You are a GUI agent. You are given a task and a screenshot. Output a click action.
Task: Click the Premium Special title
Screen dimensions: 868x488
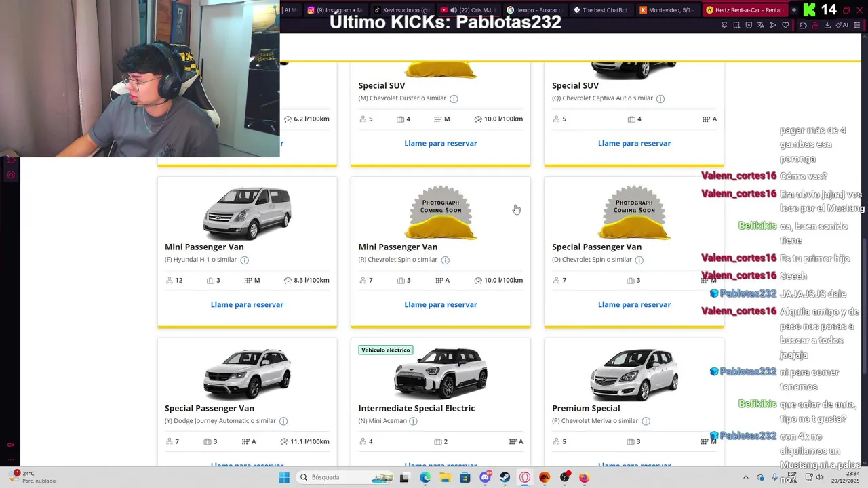pyautogui.click(x=586, y=408)
